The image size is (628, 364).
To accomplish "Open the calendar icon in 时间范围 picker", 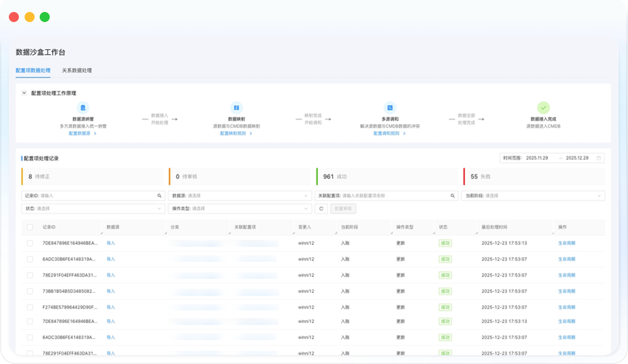I will 599,158.
